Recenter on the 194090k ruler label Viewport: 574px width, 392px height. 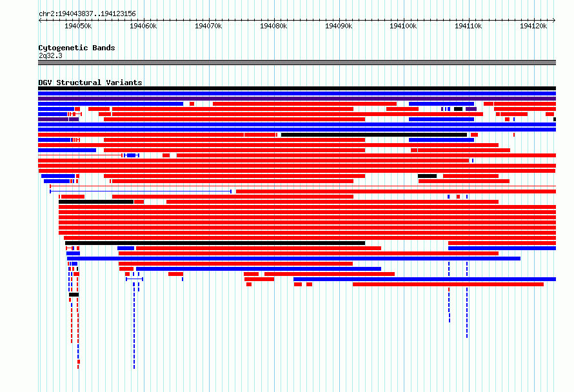pyautogui.click(x=339, y=26)
